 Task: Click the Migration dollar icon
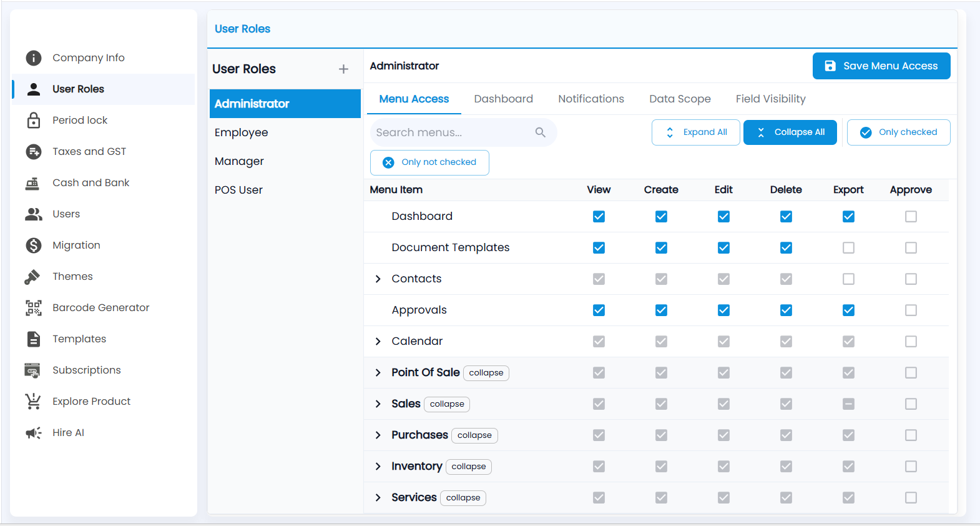tap(34, 246)
